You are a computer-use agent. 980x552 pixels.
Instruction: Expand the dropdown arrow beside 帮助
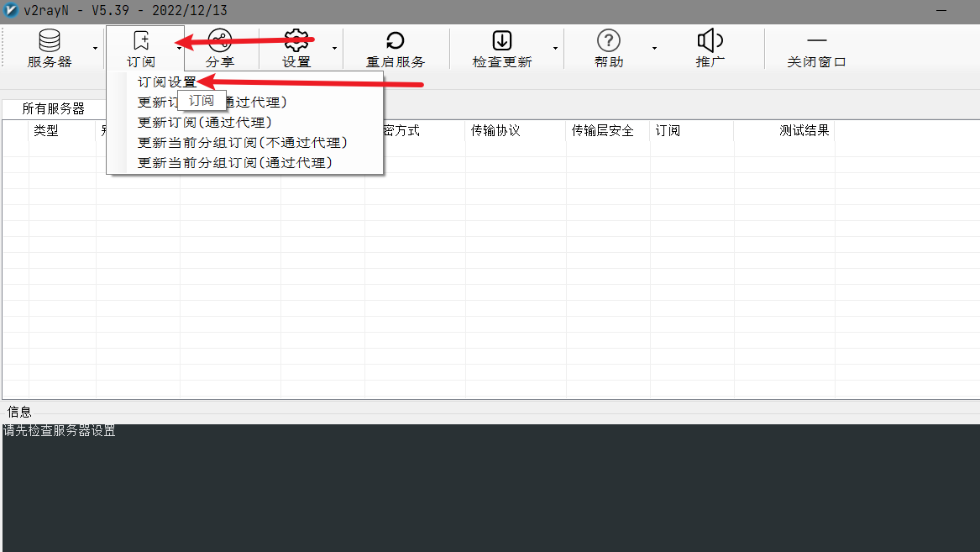tap(654, 49)
